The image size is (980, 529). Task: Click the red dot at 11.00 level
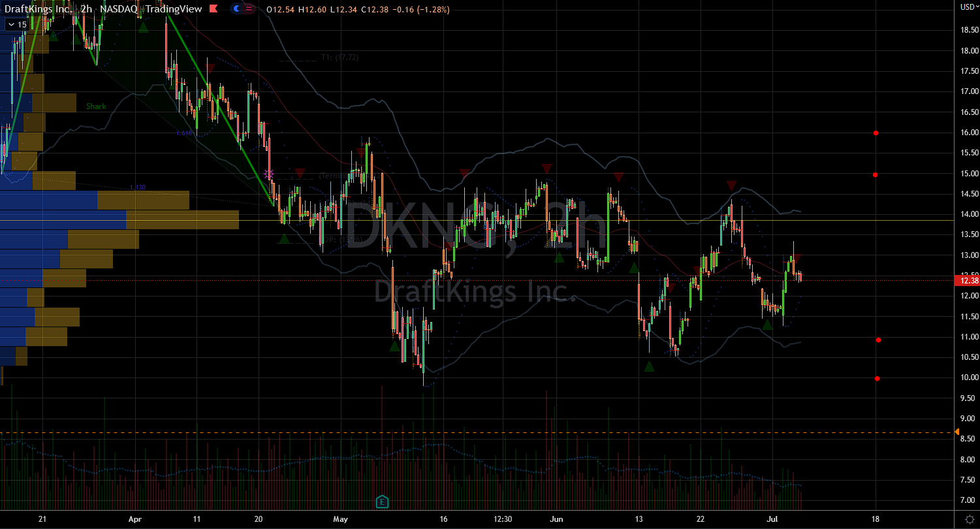[879, 340]
